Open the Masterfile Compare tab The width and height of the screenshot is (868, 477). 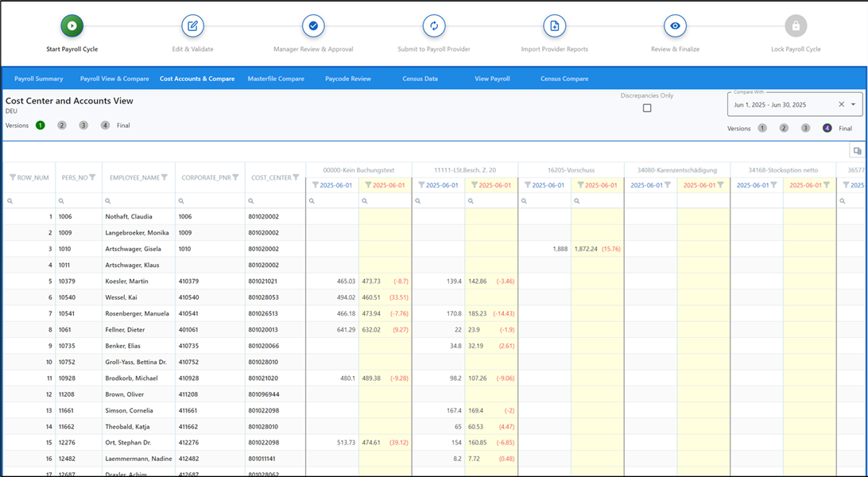[x=276, y=78]
